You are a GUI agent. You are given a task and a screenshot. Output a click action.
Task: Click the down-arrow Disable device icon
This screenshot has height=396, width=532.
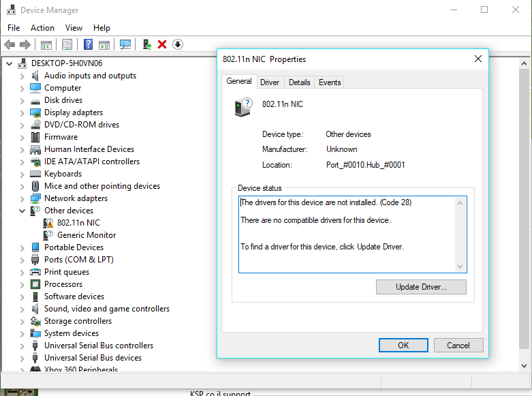[178, 44]
